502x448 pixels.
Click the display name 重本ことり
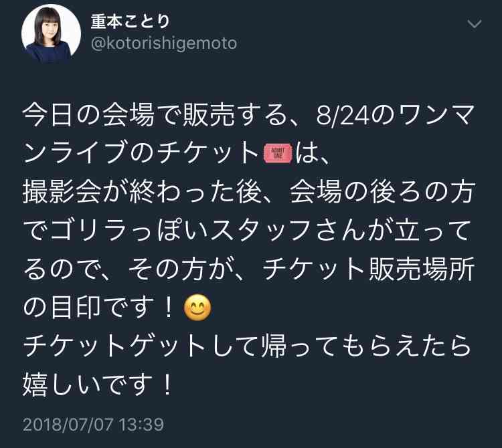pyautogui.click(x=131, y=22)
